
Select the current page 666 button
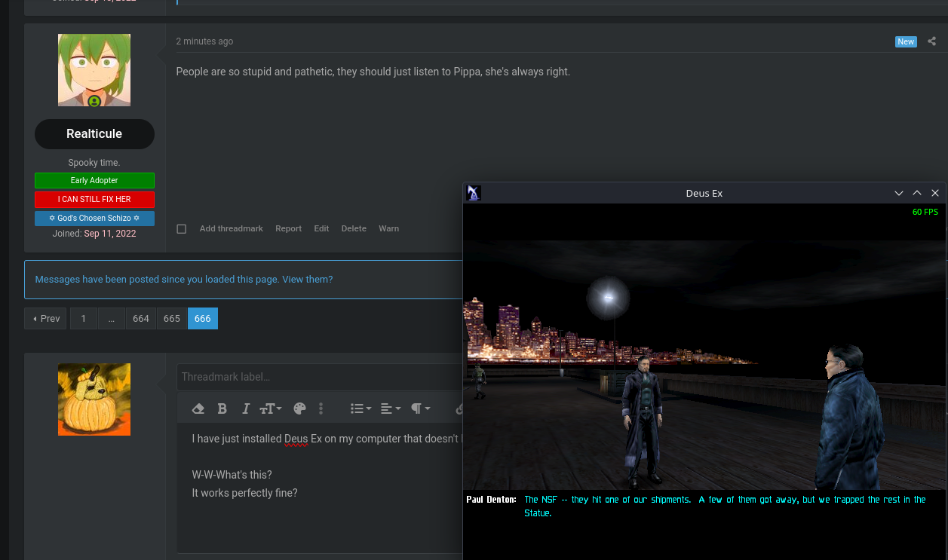point(203,319)
